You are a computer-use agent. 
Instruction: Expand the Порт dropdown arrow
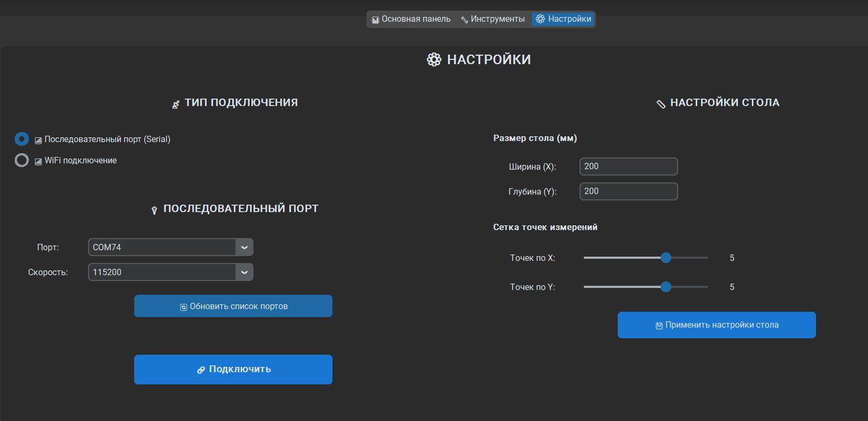tap(244, 247)
